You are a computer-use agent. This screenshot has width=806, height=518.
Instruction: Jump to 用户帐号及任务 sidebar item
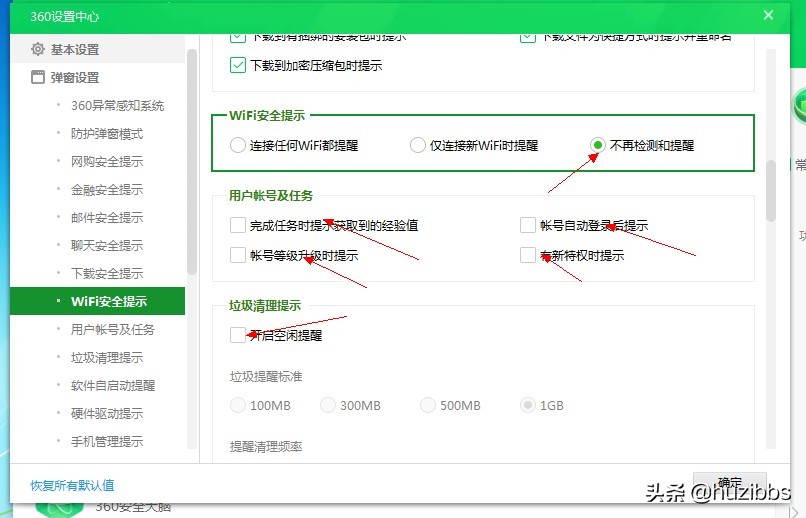point(113,329)
